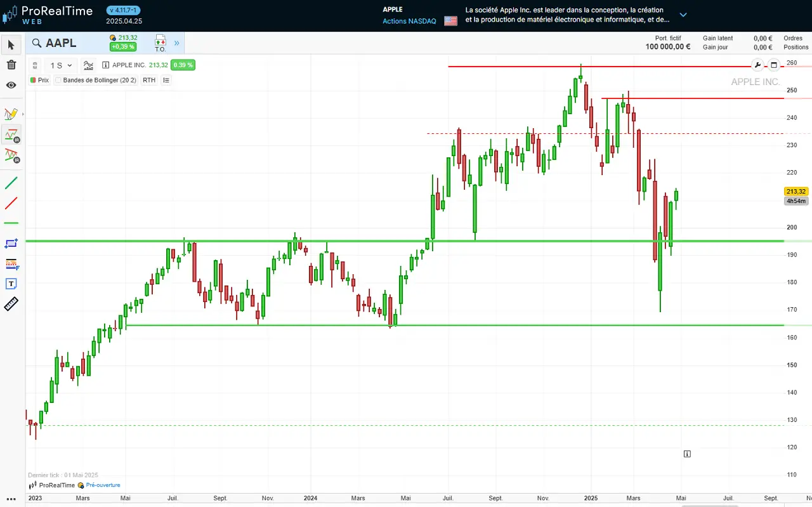Screen dimensions: 812x507
Task: Pick the green oblique line tool
Action: tap(11, 183)
